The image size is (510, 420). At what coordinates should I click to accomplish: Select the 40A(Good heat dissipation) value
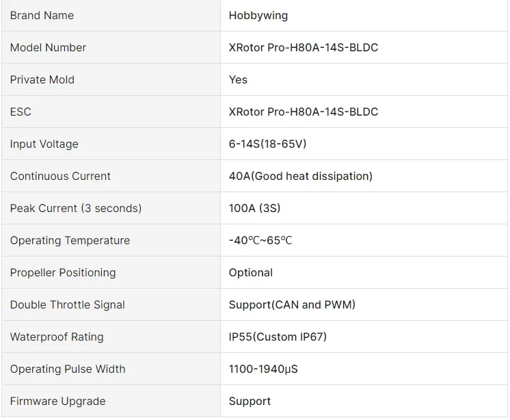click(301, 176)
